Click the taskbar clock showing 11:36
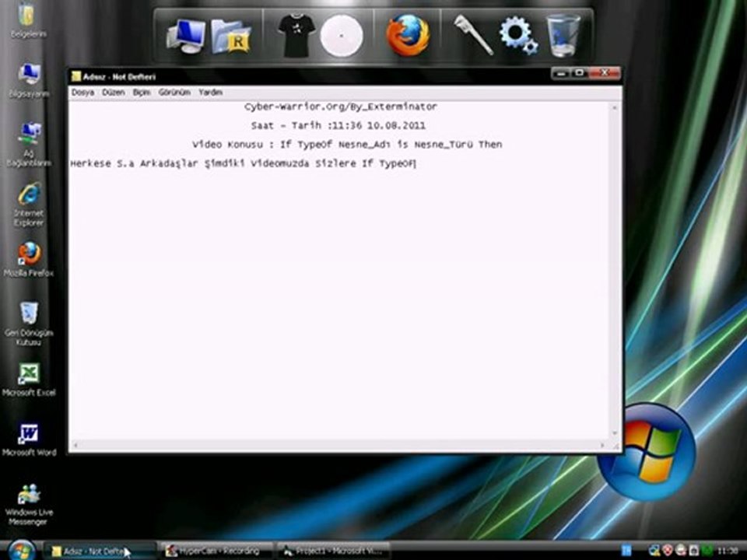747x560 pixels. (x=727, y=551)
